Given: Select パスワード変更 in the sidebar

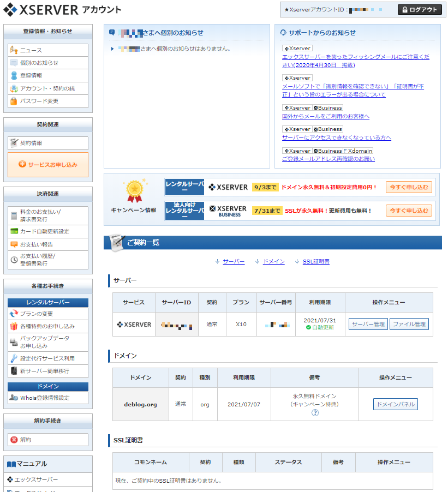Looking at the screenshot, I should click(x=48, y=101).
